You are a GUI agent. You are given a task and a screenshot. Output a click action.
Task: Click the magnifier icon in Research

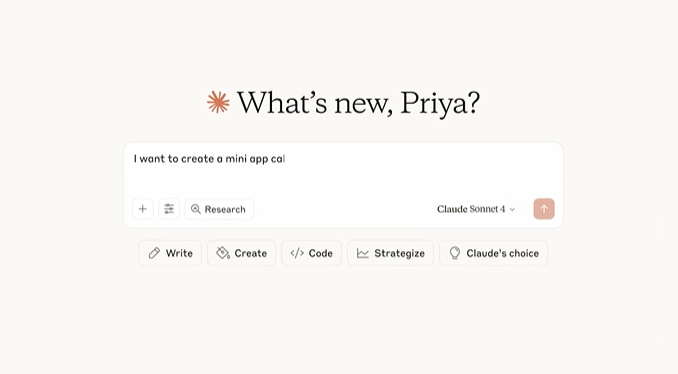tap(196, 209)
